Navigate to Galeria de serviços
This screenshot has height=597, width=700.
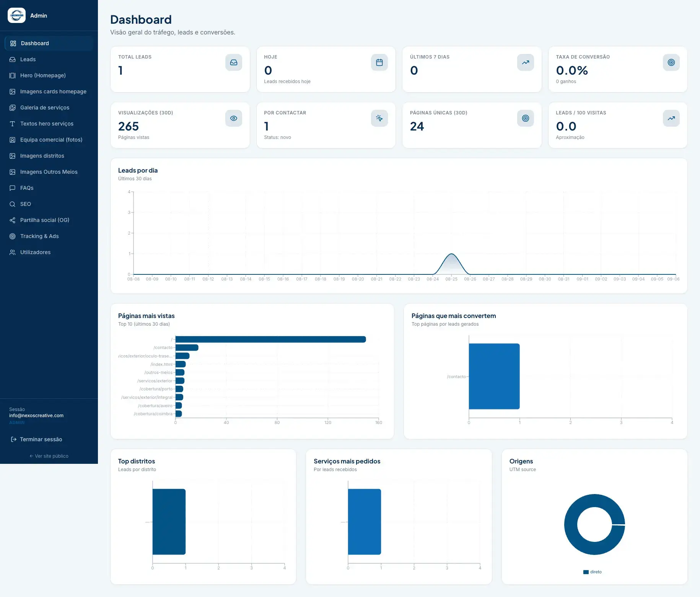pyautogui.click(x=49, y=108)
